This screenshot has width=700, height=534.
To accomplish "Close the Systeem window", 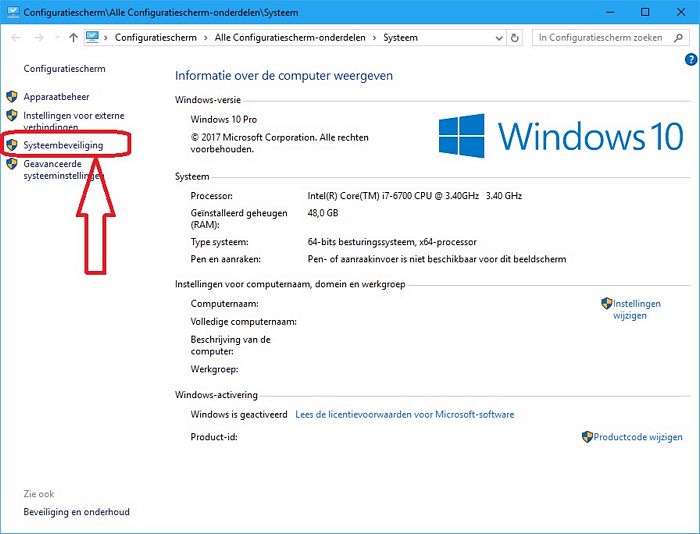I will (681, 12).
